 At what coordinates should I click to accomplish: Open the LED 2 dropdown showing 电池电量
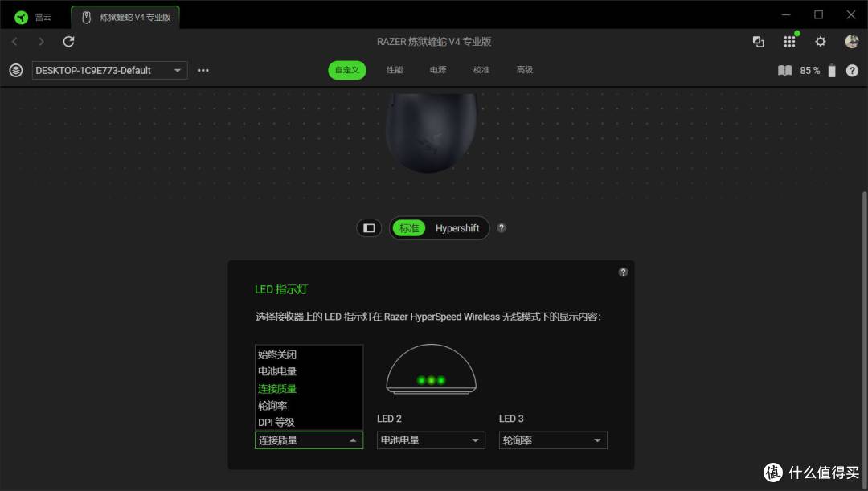click(x=431, y=440)
